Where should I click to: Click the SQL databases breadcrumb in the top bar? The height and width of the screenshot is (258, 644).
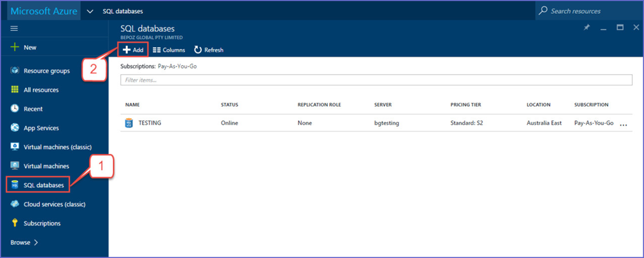pyautogui.click(x=123, y=11)
